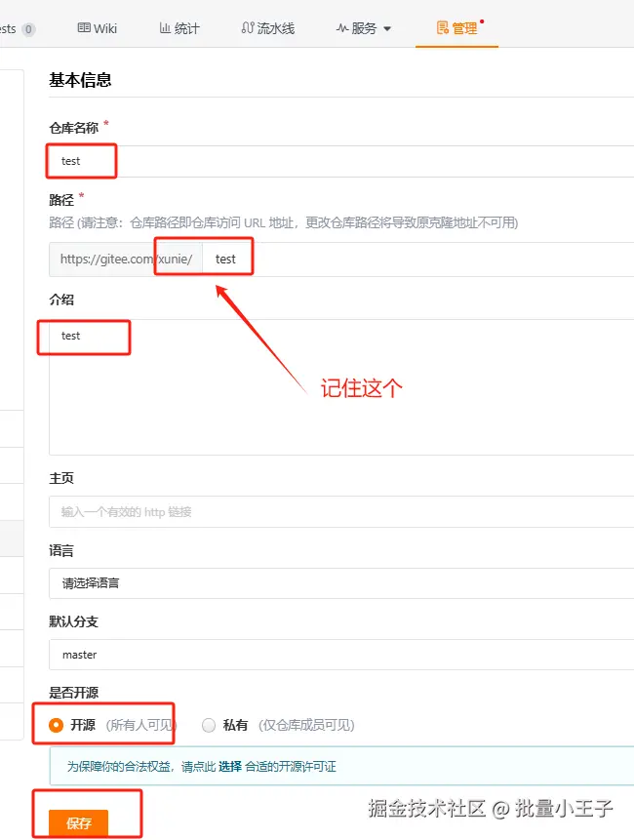
Task: Switch to the 统计 tab
Action: point(179,28)
